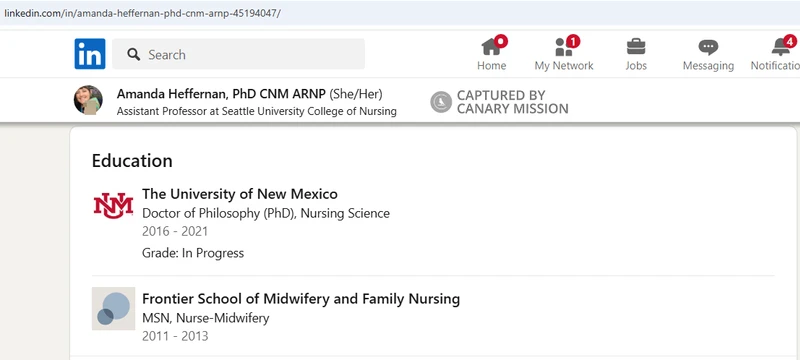This screenshot has height=360, width=800.
Task: Click the Doctor of Philosophy (PhD), Nursing Science text
Action: (266, 213)
